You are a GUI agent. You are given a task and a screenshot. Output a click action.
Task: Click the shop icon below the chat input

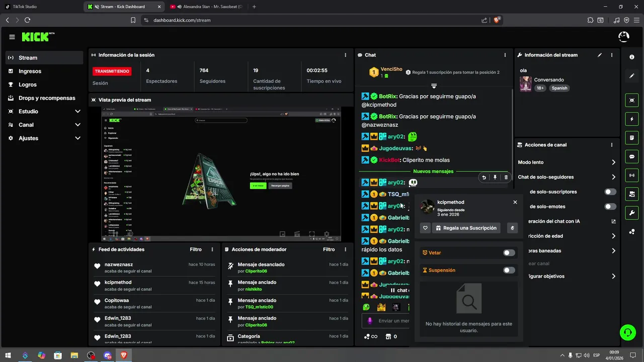click(x=388, y=336)
